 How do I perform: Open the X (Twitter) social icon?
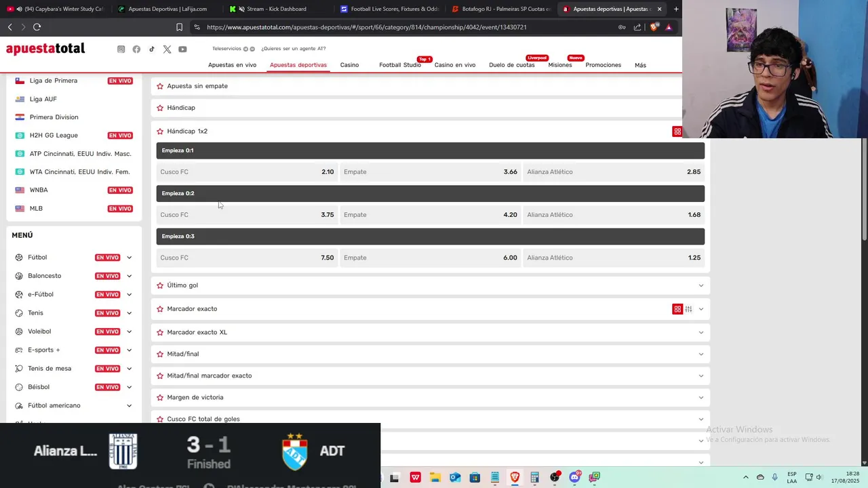pos(167,49)
